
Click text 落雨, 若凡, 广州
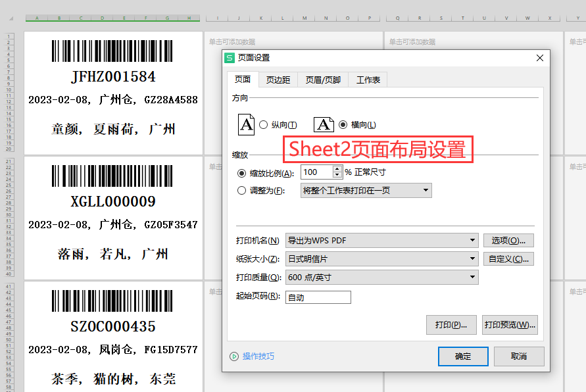113,255
